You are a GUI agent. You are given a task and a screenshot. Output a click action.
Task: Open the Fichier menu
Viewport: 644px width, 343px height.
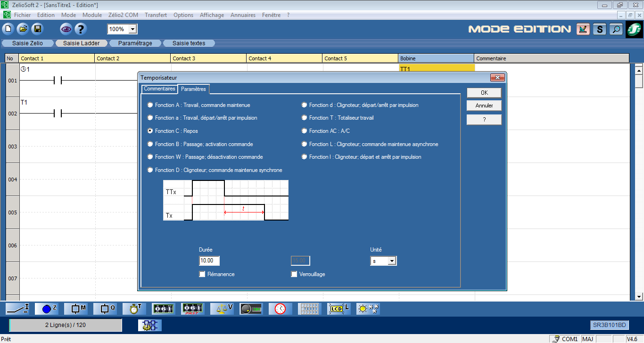23,15
